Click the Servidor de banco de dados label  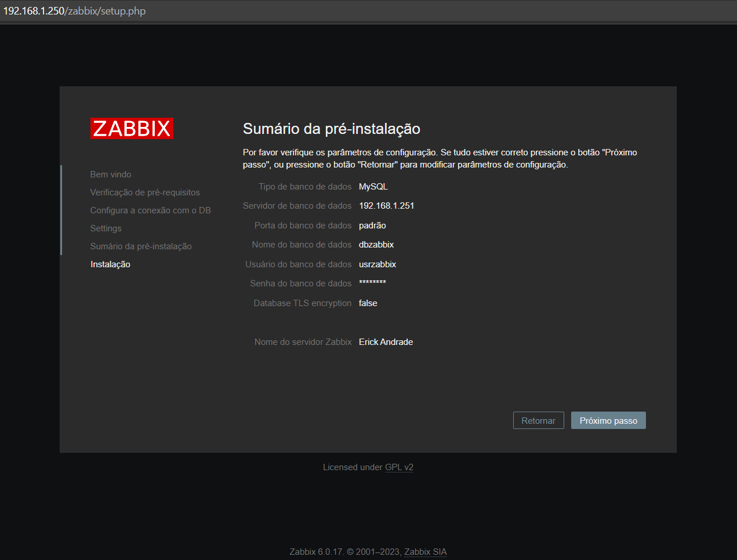pos(297,206)
